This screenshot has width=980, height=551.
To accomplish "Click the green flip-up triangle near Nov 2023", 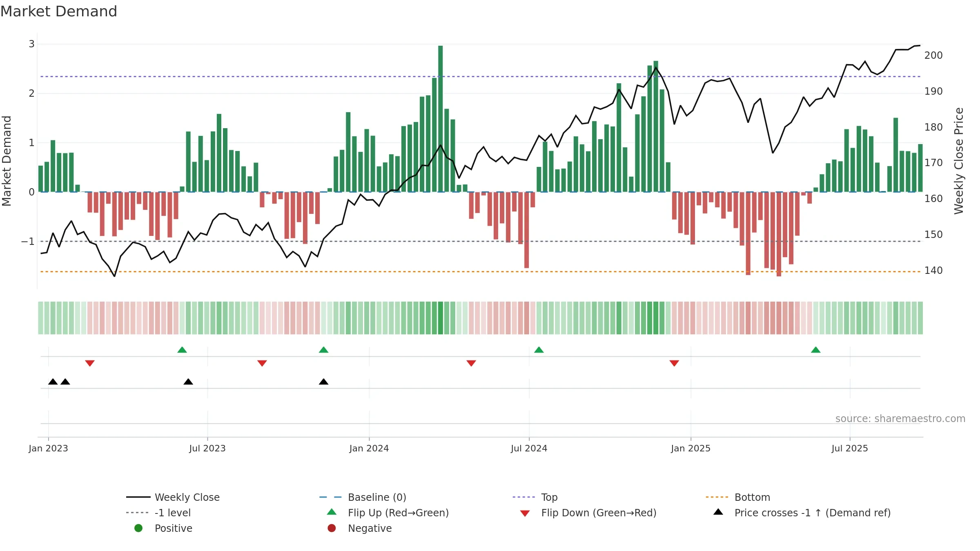I will (x=323, y=350).
